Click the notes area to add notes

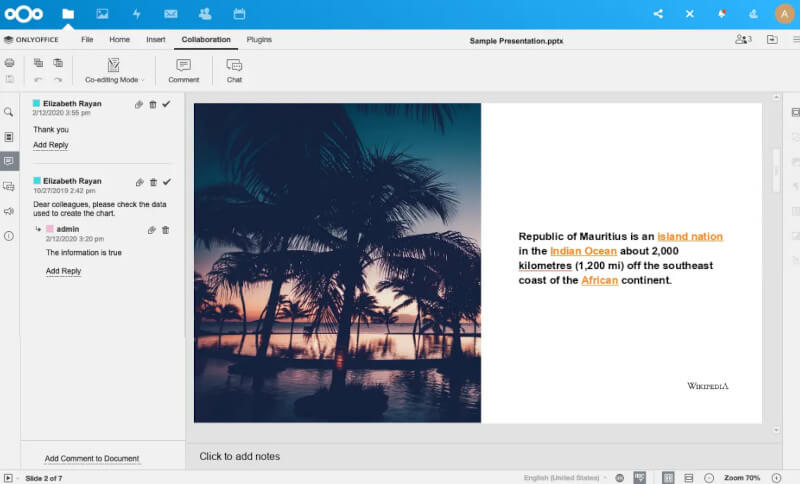(240, 456)
